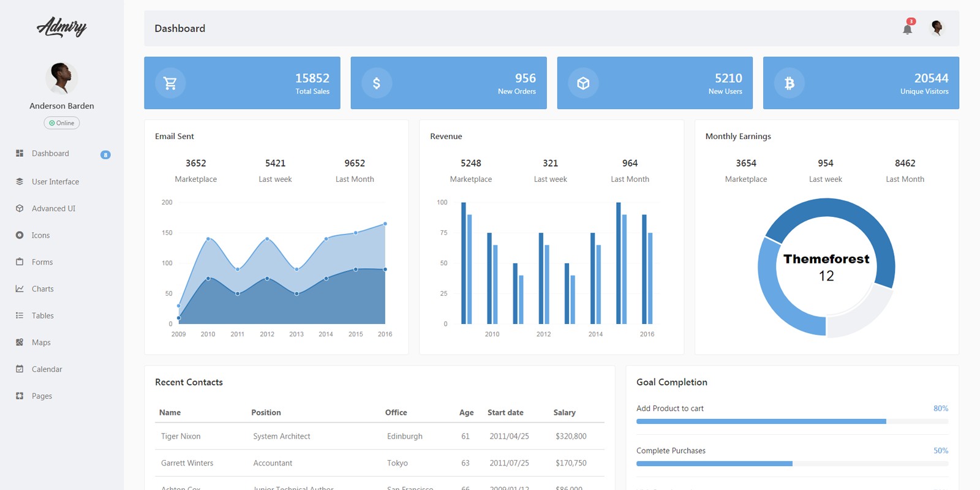This screenshot has width=980, height=490.
Task: Expand the Advanced UI menu
Action: click(53, 209)
